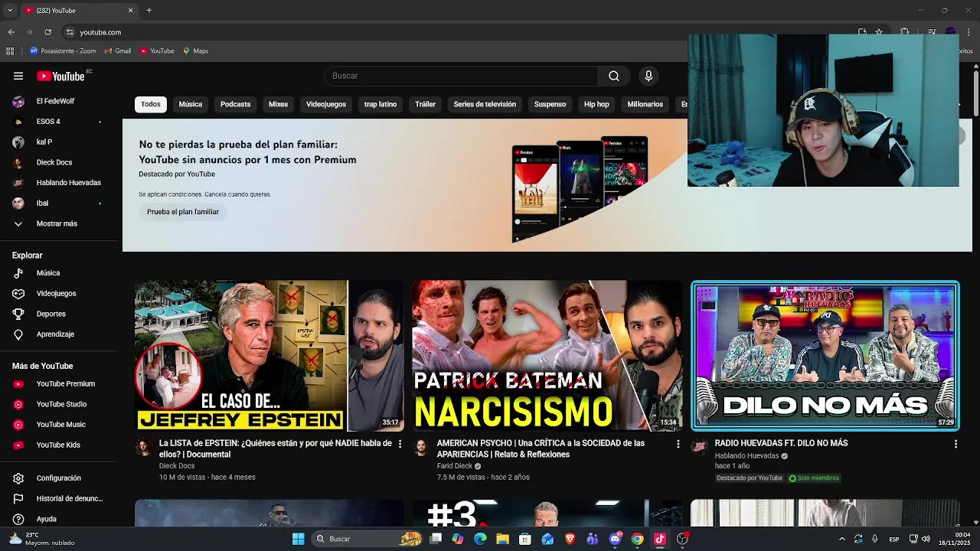Show hidden system tray icons
The height and width of the screenshot is (551, 980).
(842, 539)
